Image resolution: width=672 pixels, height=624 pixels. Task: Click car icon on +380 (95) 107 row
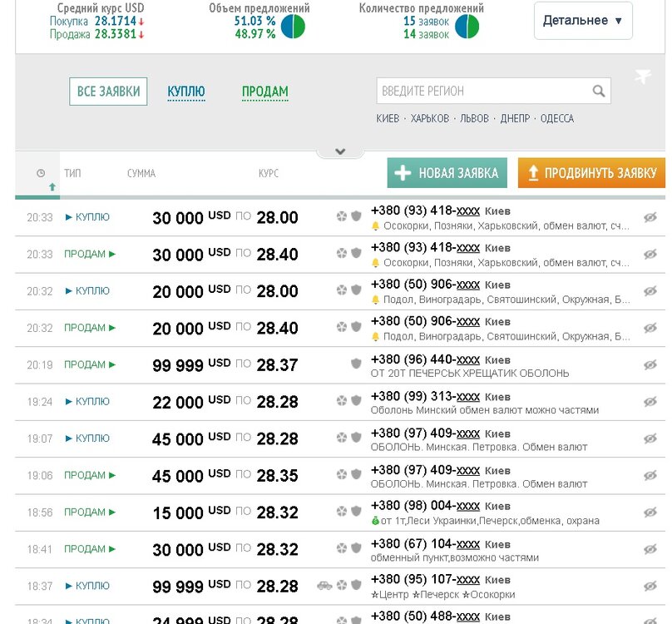[324, 585]
